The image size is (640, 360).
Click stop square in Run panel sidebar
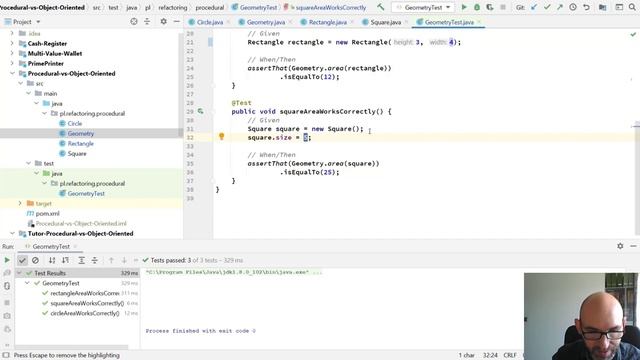pyautogui.click(x=7, y=302)
